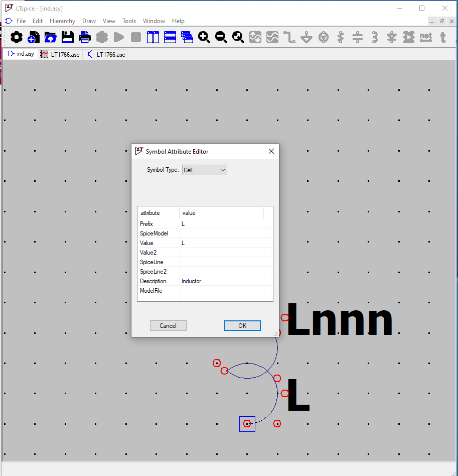Open the Control Panel gear icon

(17, 37)
